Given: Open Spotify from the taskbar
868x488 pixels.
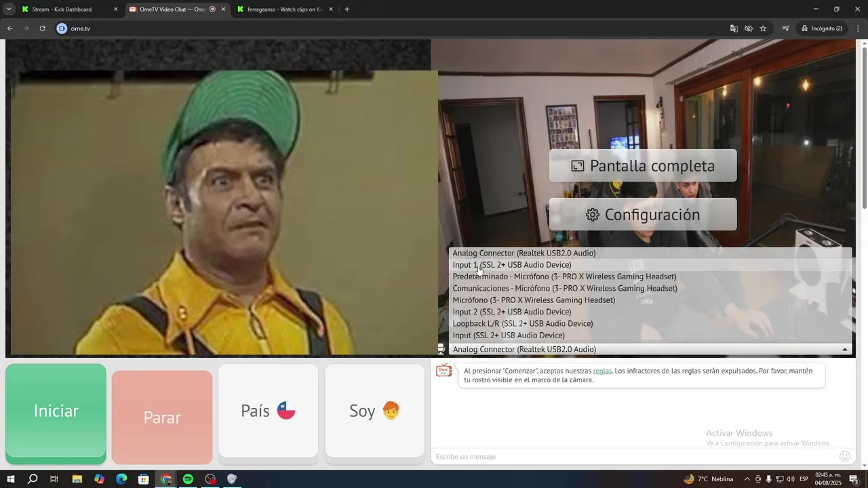Looking at the screenshot, I should click(188, 479).
